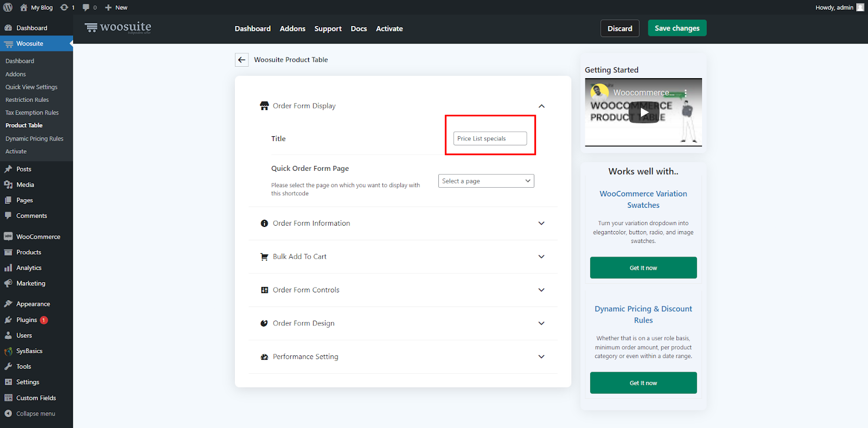Click the back arrow next to Woosuite Product Table
This screenshot has width=868, height=428.
tap(242, 60)
